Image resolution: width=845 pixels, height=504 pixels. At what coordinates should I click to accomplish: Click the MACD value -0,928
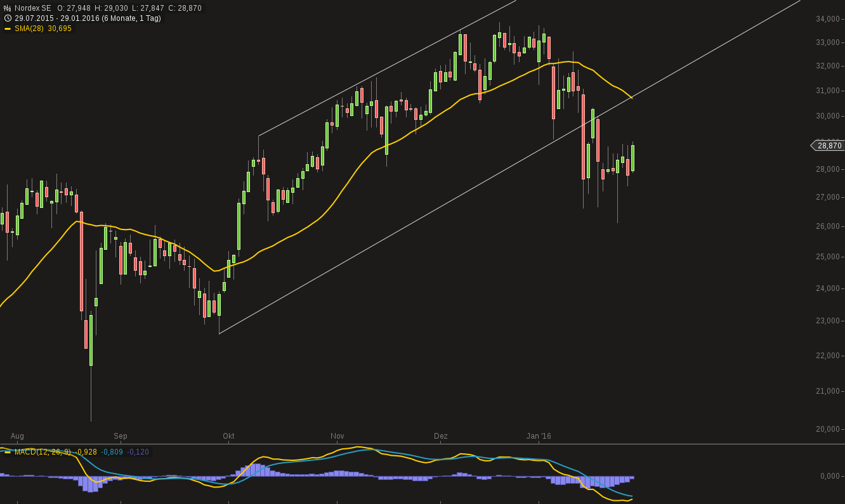(x=86, y=452)
